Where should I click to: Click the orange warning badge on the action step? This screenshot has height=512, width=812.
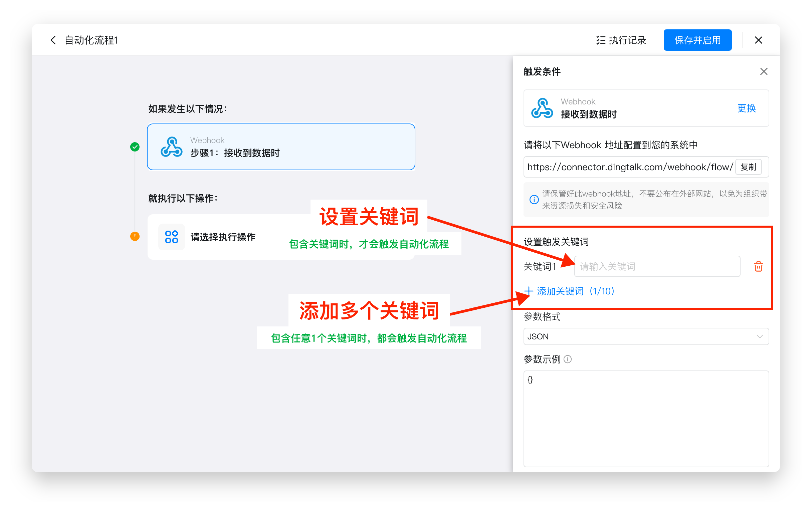pyautogui.click(x=135, y=237)
